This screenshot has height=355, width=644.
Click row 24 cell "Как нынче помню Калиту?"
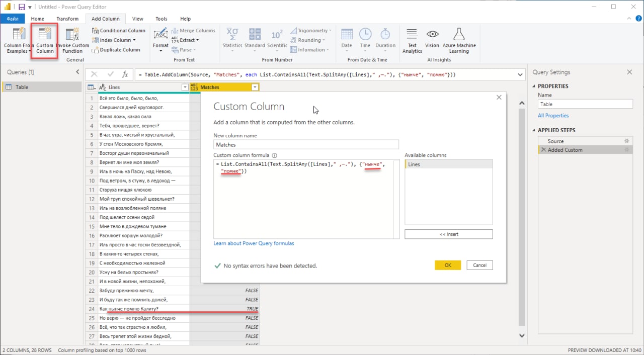point(143,309)
